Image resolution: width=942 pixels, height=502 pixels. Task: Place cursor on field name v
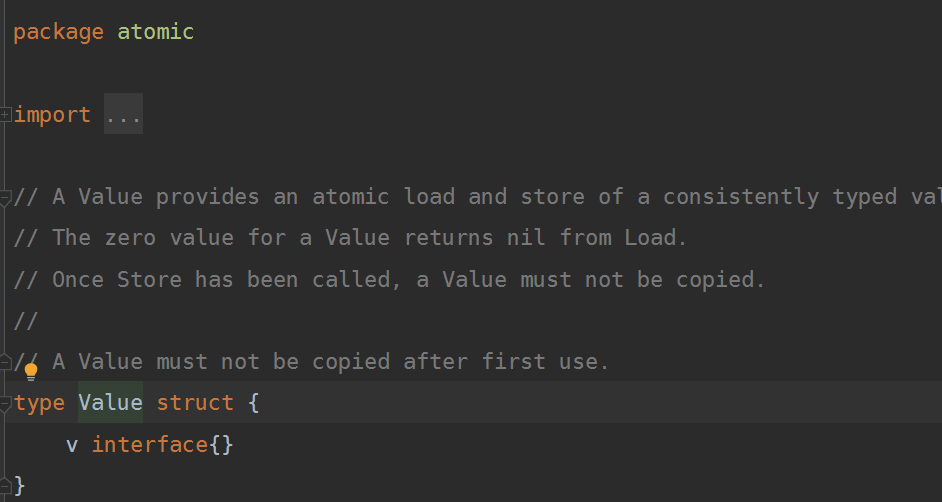[x=72, y=444]
